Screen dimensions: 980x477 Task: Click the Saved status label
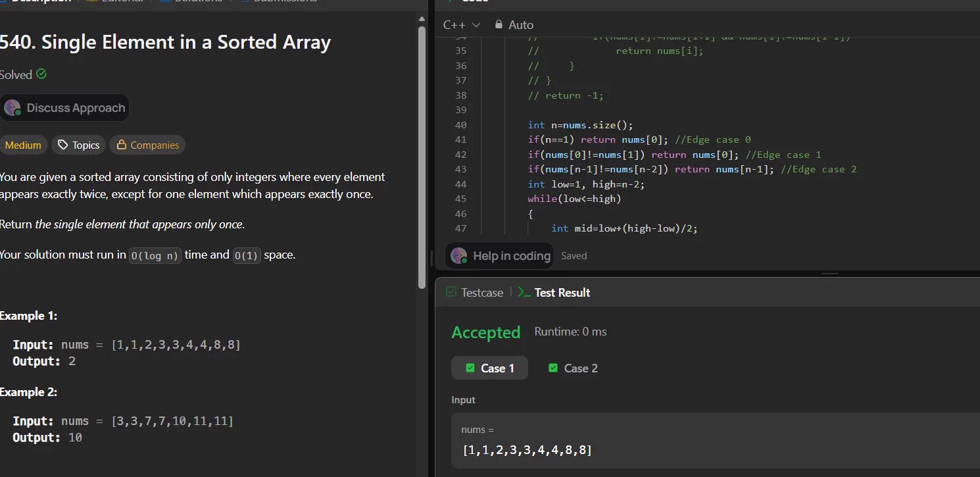pos(574,256)
